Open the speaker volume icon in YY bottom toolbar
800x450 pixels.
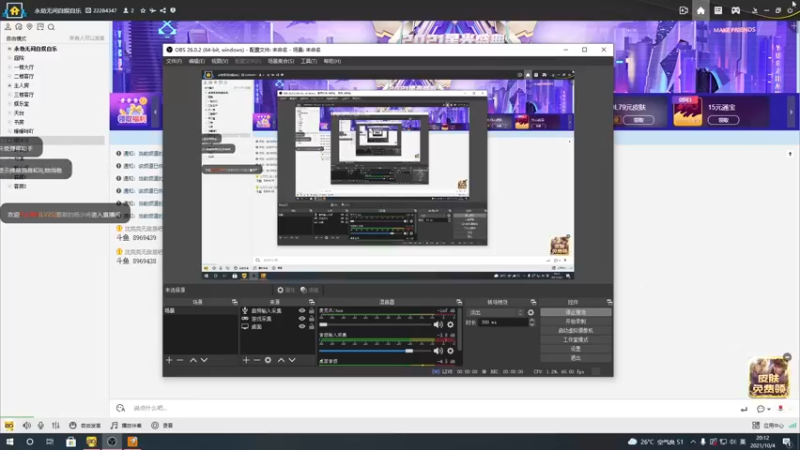[x=27, y=425]
